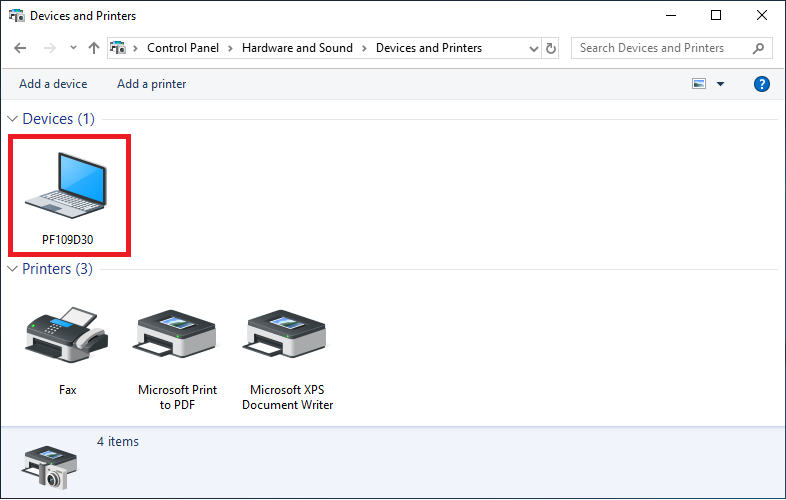
Task: Click the change view icon button
Action: coord(699,84)
